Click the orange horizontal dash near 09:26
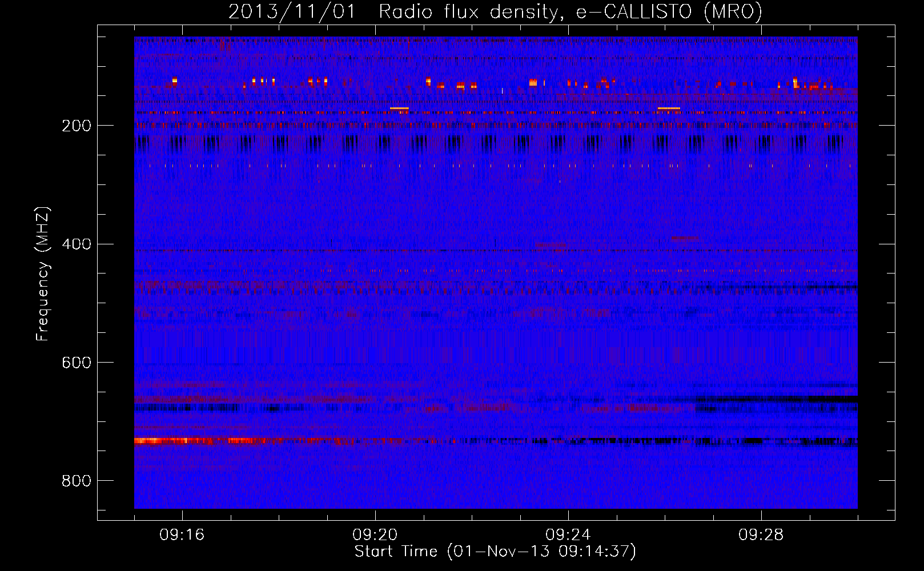This screenshot has width=924, height=571. (669, 108)
